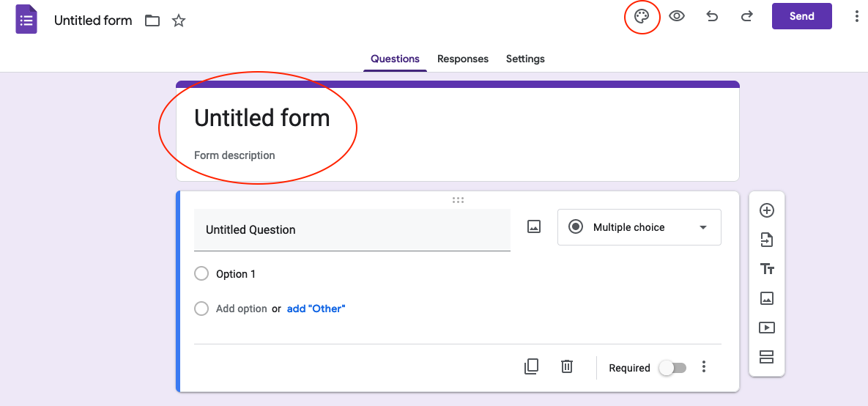Click the redo arrow

(747, 16)
